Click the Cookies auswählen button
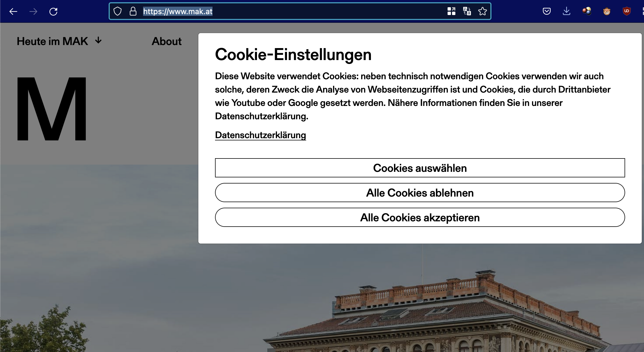The width and height of the screenshot is (644, 352). 420,168
